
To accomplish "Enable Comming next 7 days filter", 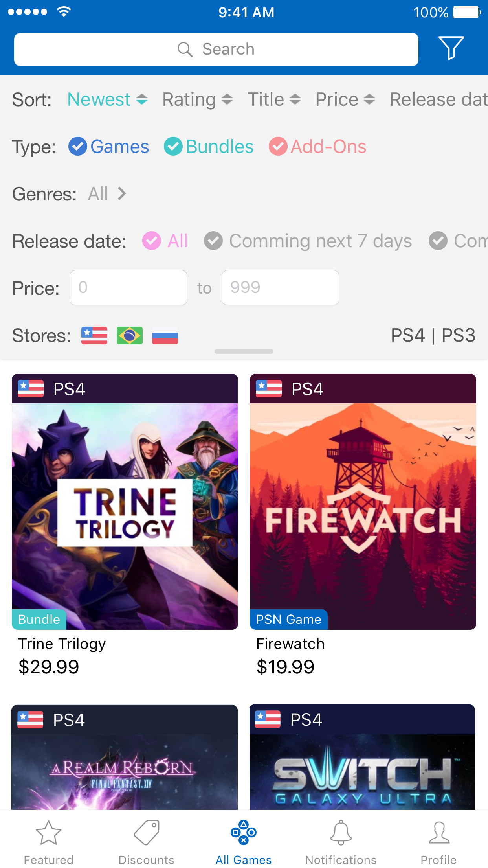I will [x=308, y=241].
